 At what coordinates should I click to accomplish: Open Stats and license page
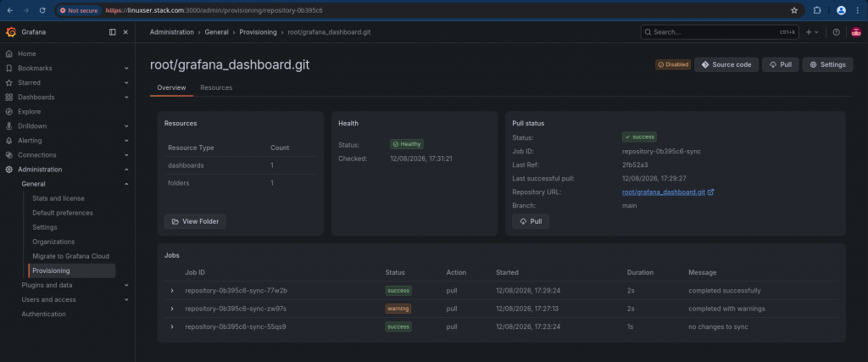(x=58, y=198)
